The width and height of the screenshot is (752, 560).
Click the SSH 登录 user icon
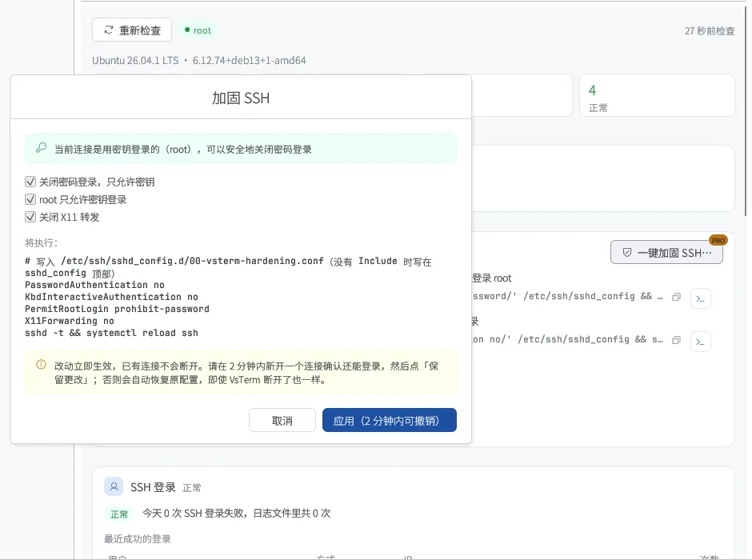coord(114,486)
